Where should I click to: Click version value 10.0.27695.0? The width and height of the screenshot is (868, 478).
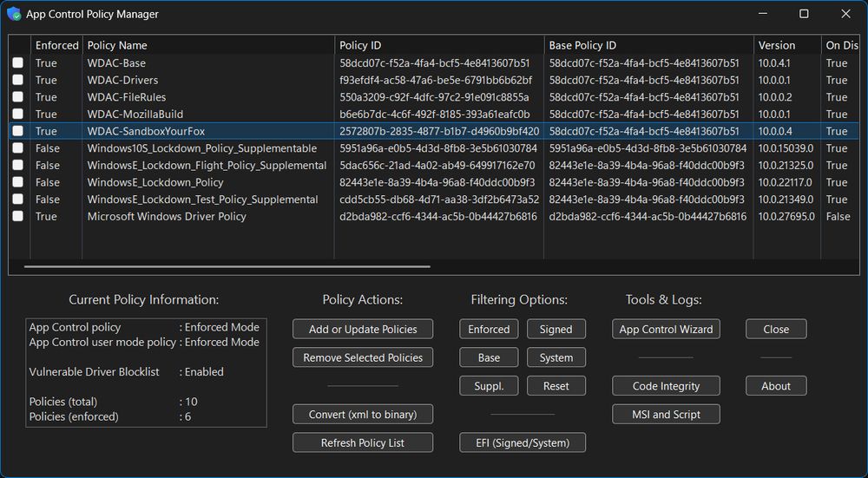point(786,216)
